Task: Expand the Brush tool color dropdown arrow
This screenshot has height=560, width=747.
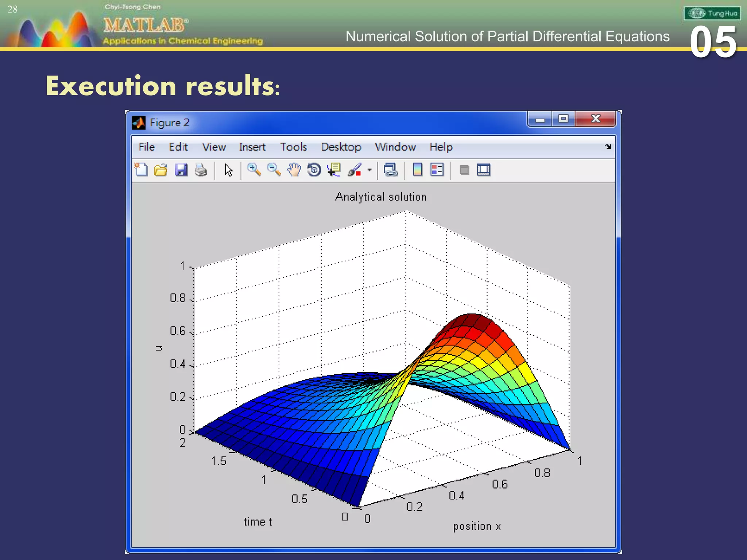Action: (x=369, y=170)
